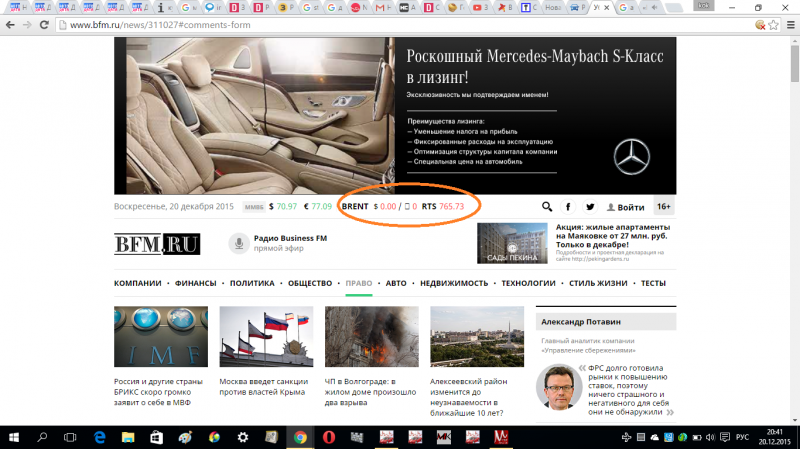Select the ПРАВО navigation tab

click(x=359, y=283)
